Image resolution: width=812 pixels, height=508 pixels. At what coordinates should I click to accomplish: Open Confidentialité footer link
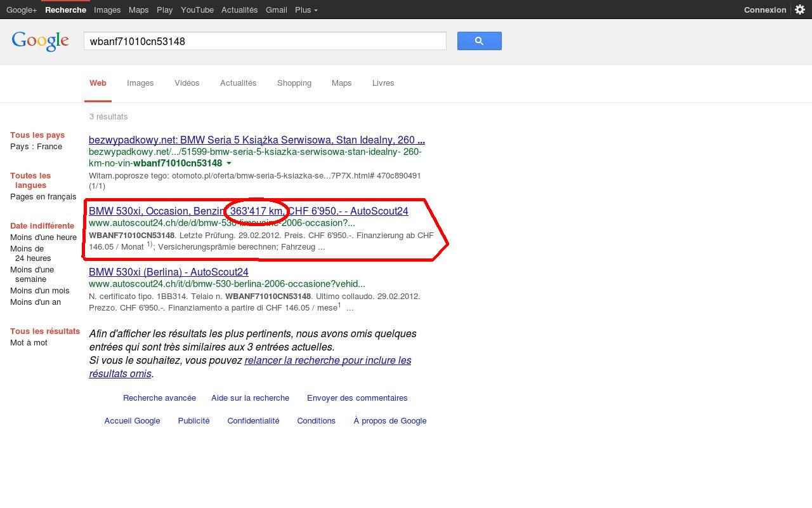tap(253, 421)
